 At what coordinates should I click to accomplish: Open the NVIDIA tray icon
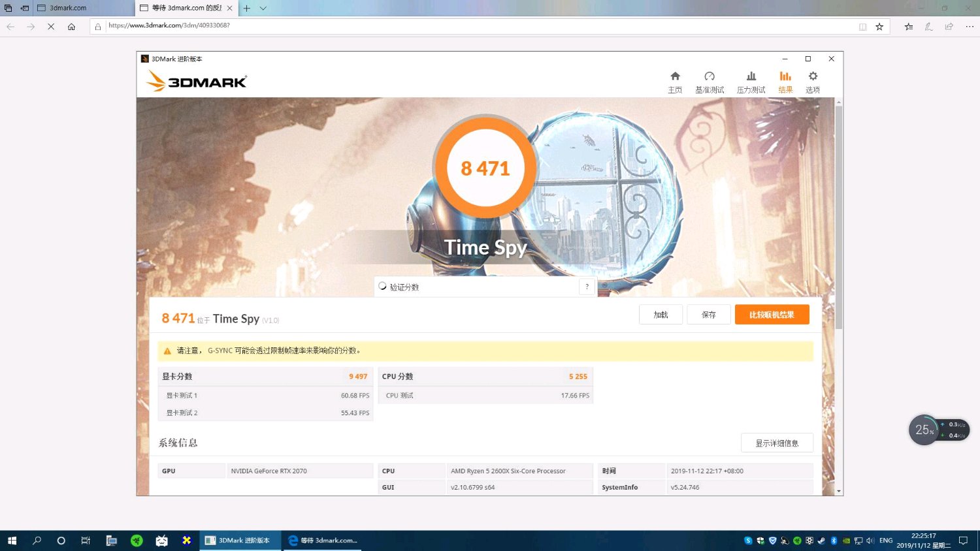pyautogui.click(x=846, y=541)
